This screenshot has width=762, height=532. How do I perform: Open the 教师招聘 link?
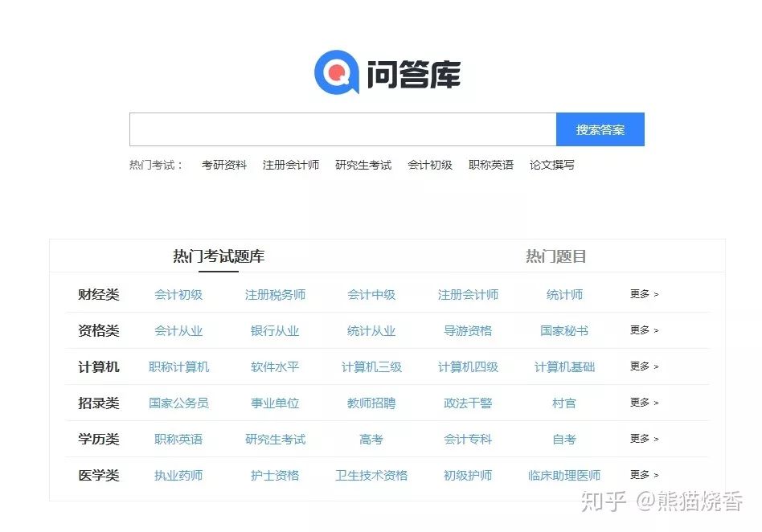click(x=370, y=403)
